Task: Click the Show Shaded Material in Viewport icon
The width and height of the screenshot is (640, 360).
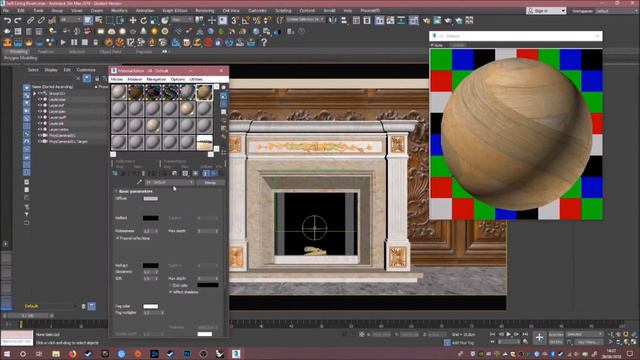Action: click(196, 173)
